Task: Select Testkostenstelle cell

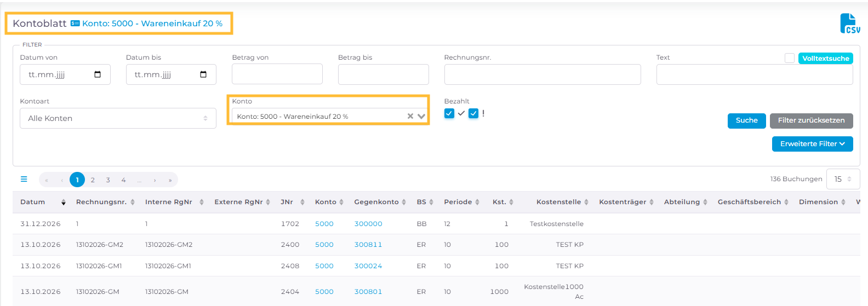Action: click(x=557, y=224)
